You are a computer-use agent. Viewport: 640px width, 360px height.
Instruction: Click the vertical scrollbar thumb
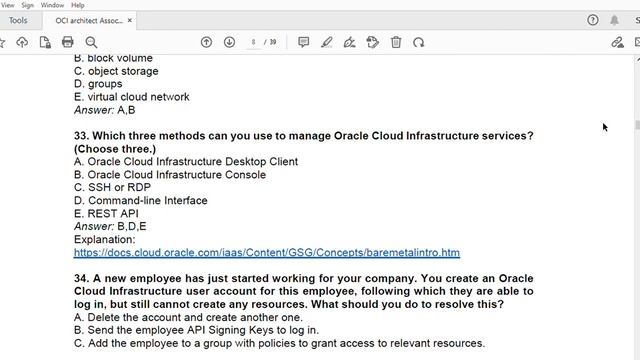click(x=637, y=125)
